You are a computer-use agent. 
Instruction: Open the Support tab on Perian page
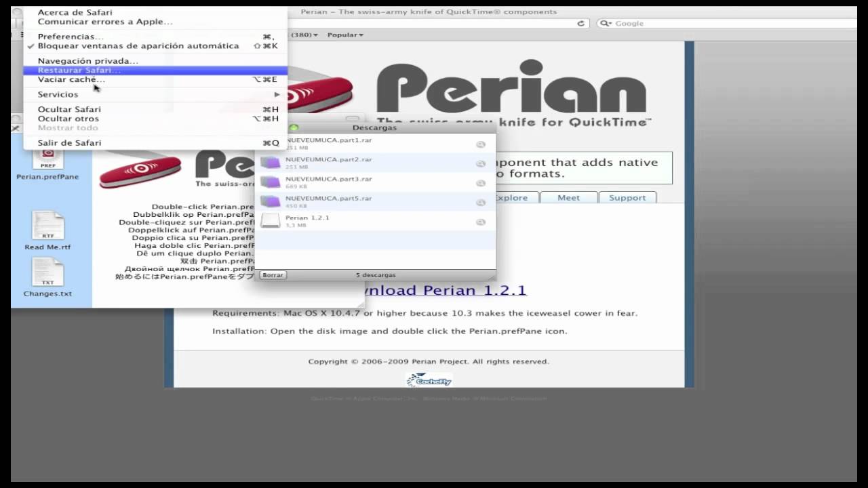(x=627, y=197)
